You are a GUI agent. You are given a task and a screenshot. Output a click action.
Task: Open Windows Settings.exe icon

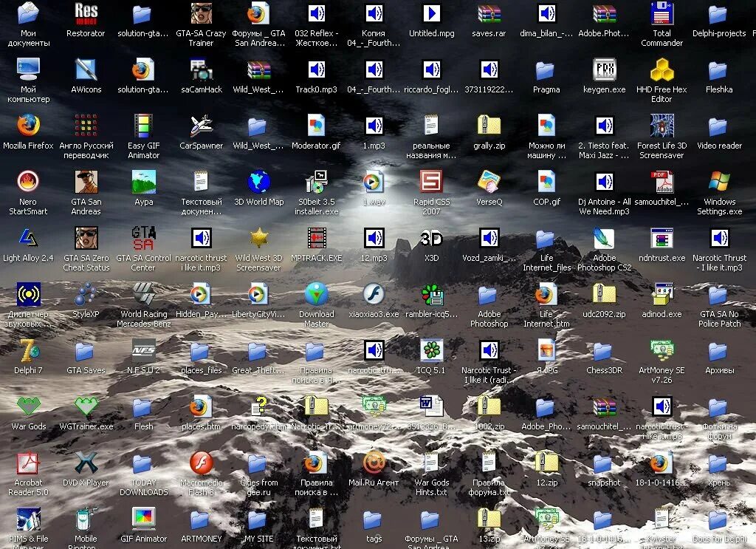[719, 182]
